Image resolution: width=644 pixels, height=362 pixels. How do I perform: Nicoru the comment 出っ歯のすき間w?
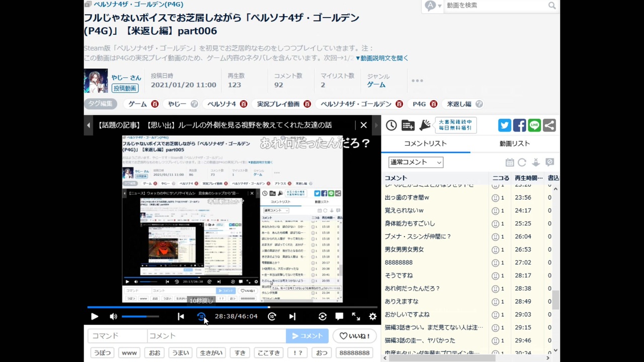click(x=496, y=198)
